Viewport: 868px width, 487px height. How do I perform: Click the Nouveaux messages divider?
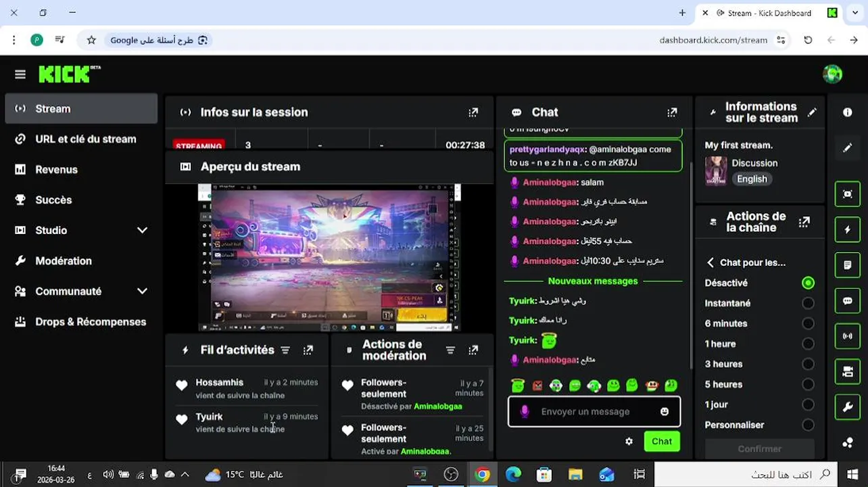(x=593, y=281)
